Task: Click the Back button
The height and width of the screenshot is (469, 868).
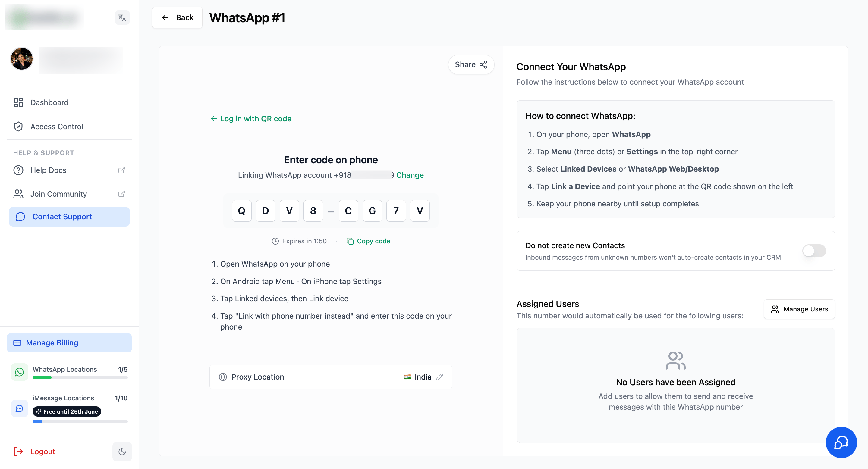Action: pyautogui.click(x=177, y=17)
